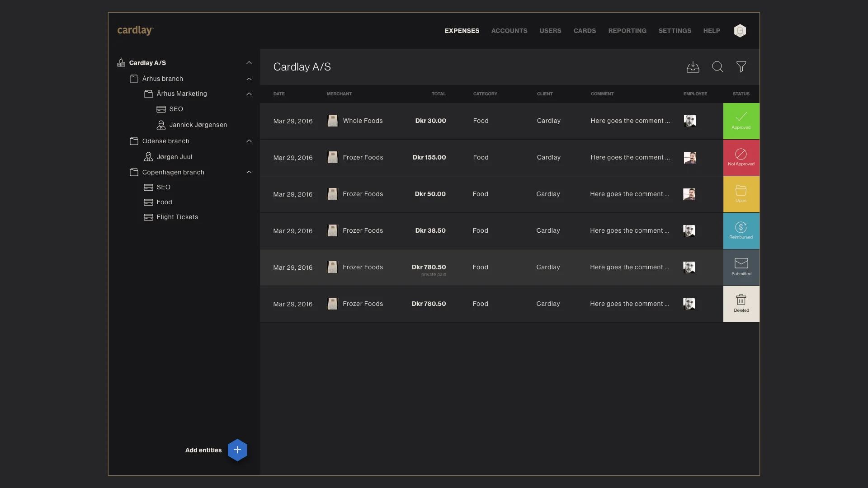Viewport: 868px width, 488px height.
Task: Collapse the Cardlay A/S tree node chevron
Action: click(249, 63)
